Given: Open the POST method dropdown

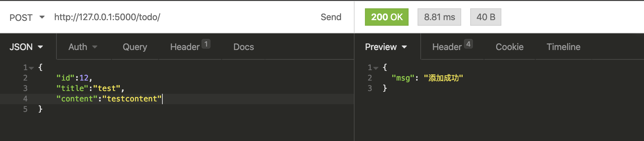Looking at the screenshot, I should (x=27, y=17).
